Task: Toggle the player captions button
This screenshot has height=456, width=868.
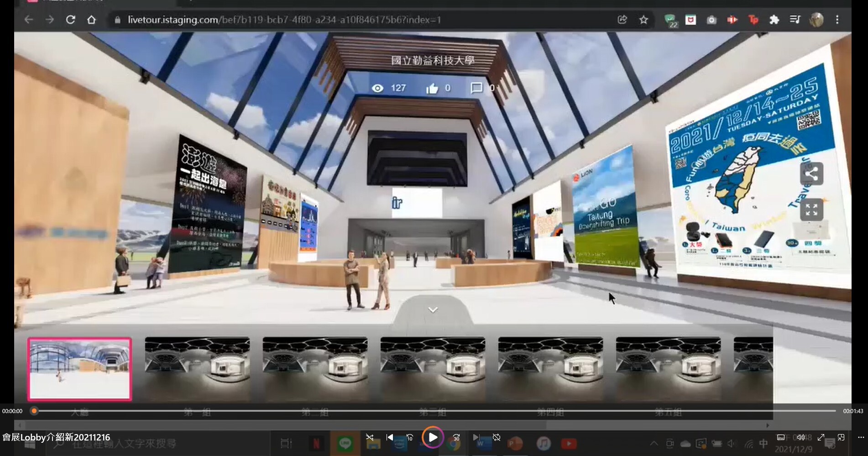Action: pyautogui.click(x=781, y=437)
